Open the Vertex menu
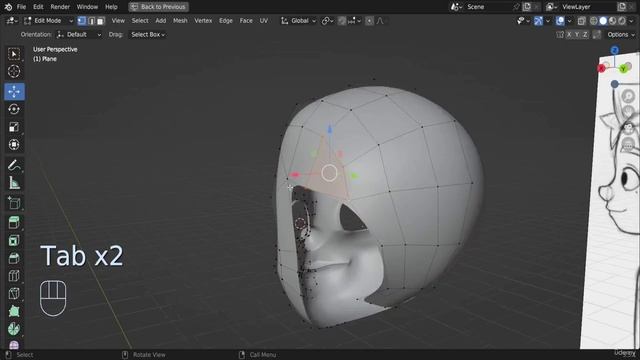Screen dimensions: 640x360 [203, 21]
